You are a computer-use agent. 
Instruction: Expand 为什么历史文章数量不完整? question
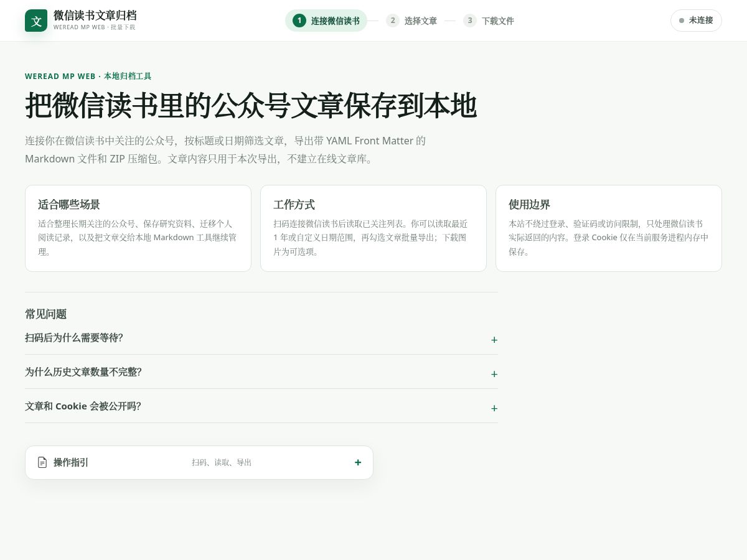click(x=261, y=372)
